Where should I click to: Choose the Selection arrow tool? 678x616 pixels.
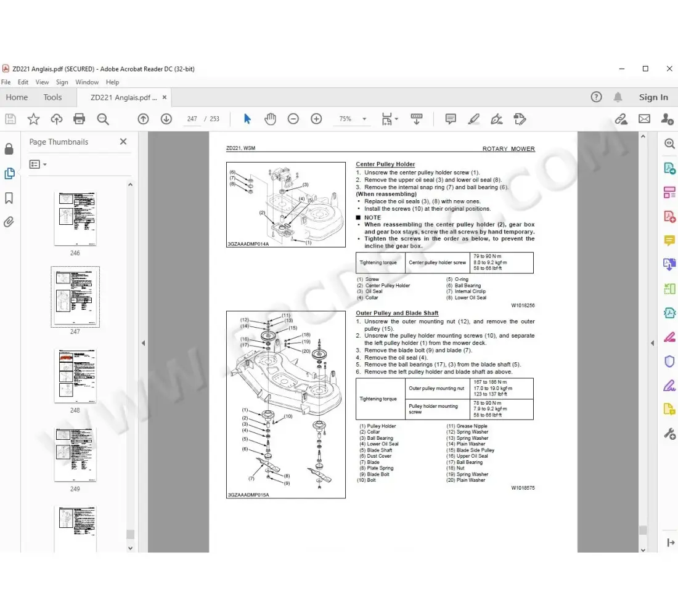(x=247, y=119)
